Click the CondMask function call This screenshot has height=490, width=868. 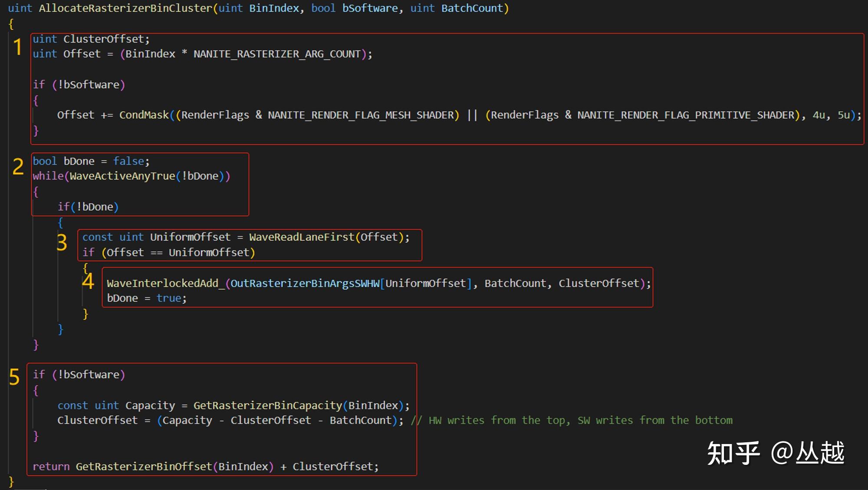(144, 115)
